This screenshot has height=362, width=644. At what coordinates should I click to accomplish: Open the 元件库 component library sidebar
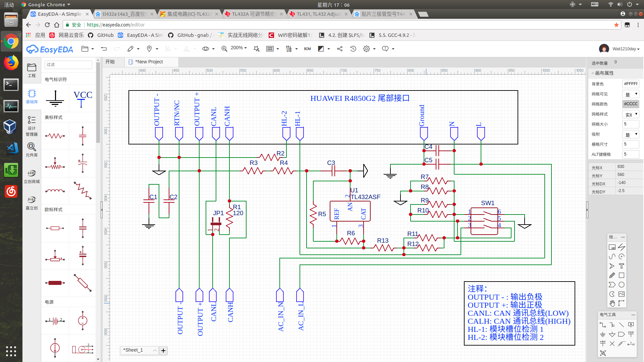[32, 149]
